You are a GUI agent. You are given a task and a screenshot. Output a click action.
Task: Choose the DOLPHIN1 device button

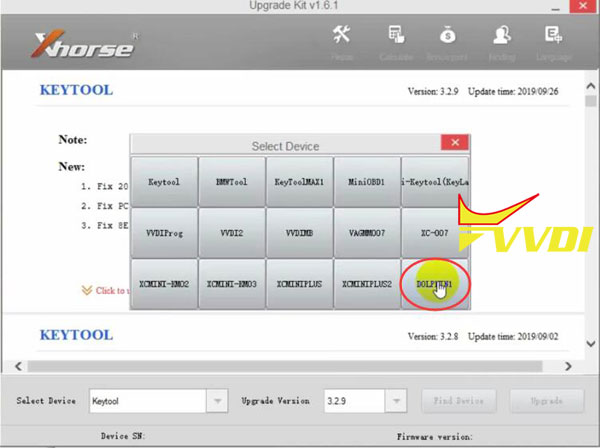coord(434,284)
